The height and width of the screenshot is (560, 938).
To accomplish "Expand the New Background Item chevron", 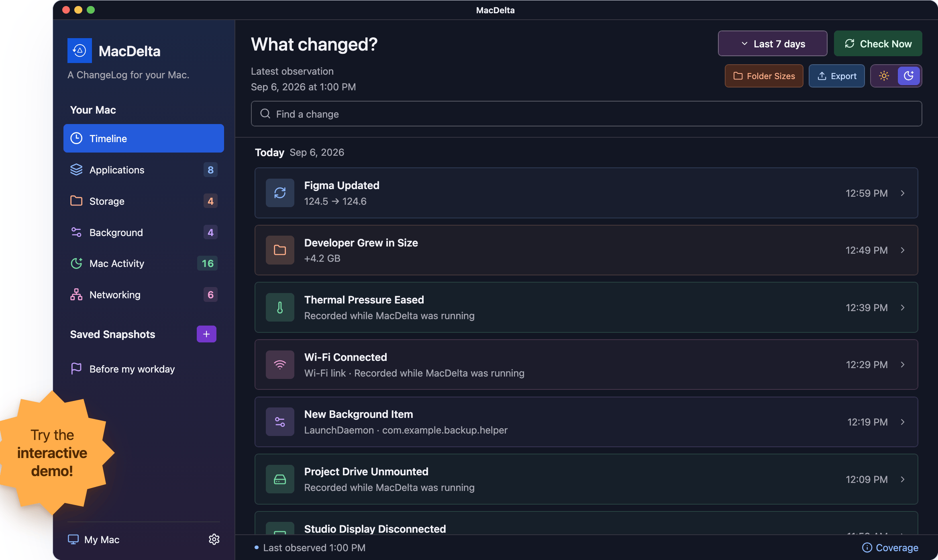I will (x=903, y=422).
